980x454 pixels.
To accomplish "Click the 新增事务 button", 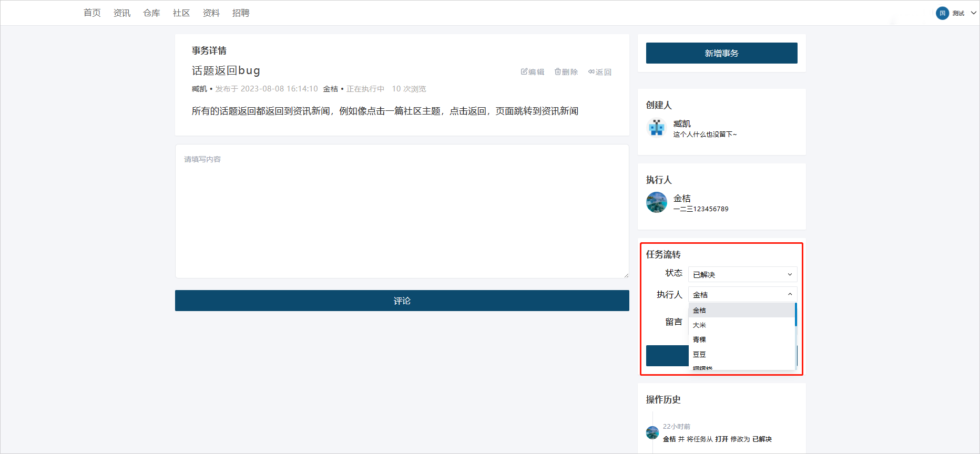I will 721,53.
